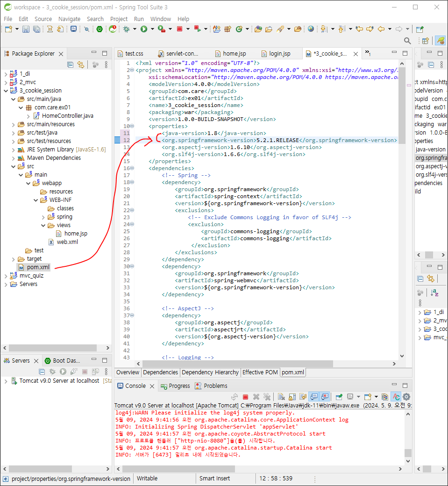Debug the server in Servers view

click(52, 372)
